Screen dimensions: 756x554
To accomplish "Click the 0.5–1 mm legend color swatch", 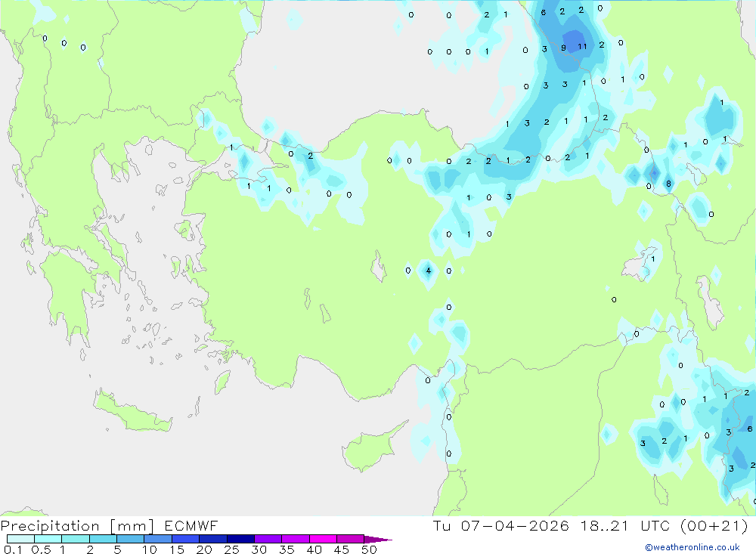I will click(x=48, y=539).
